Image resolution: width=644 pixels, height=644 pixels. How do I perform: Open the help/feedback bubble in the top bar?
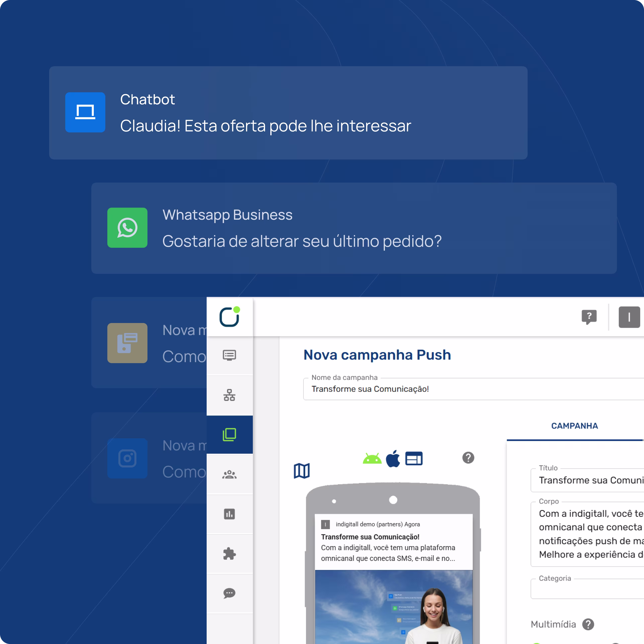tap(589, 317)
